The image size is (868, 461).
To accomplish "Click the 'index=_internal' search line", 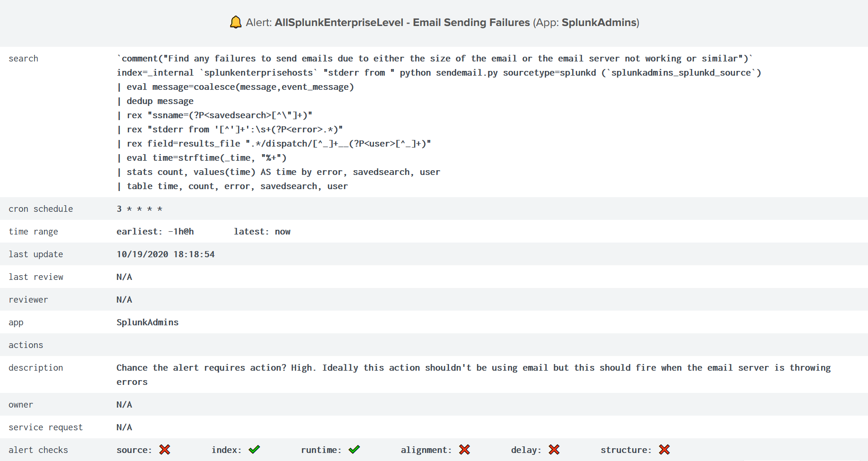I will [439, 73].
